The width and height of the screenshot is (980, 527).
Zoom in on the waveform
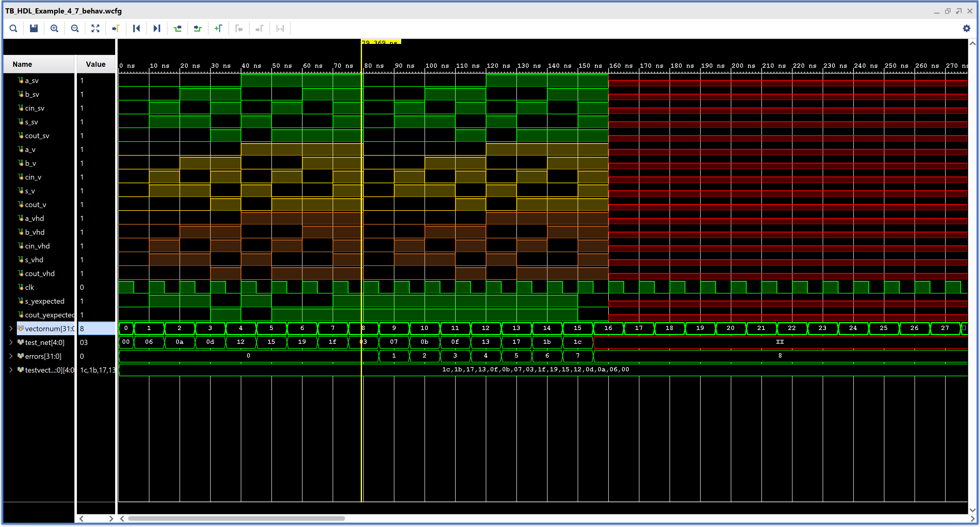point(55,28)
